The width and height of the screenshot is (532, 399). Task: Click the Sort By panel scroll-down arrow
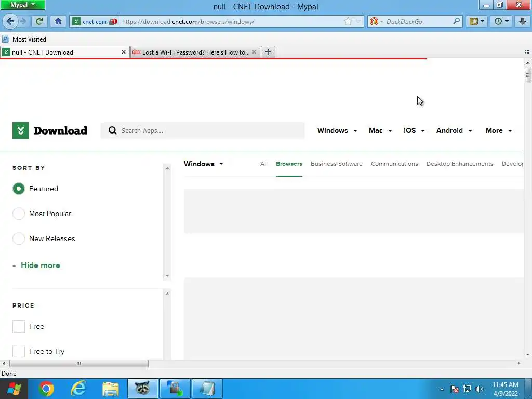167,276
